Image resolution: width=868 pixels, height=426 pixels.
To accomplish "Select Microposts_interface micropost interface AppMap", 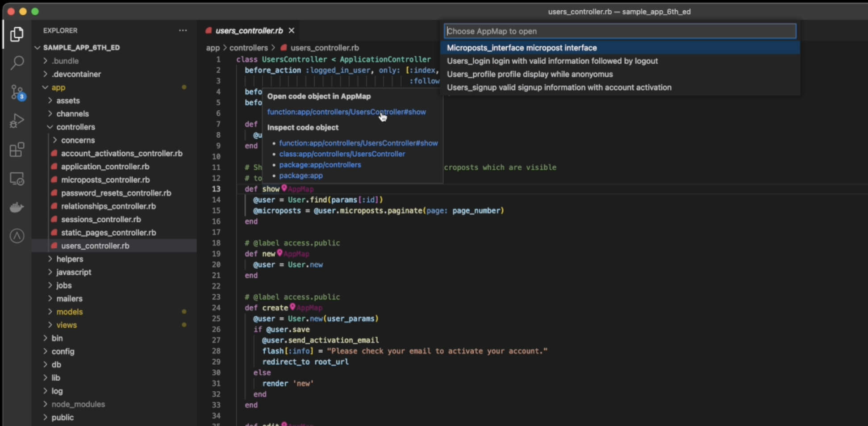I will click(620, 48).
